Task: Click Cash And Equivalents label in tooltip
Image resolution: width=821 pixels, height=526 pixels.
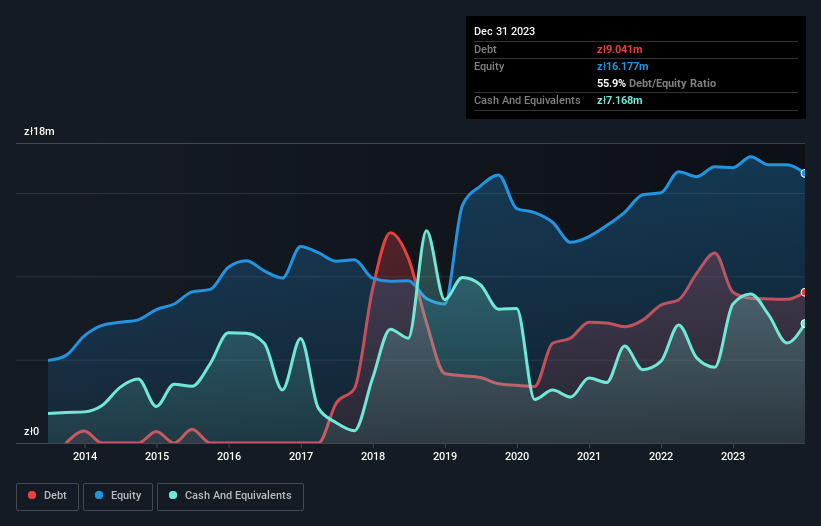Action: coord(527,100)
